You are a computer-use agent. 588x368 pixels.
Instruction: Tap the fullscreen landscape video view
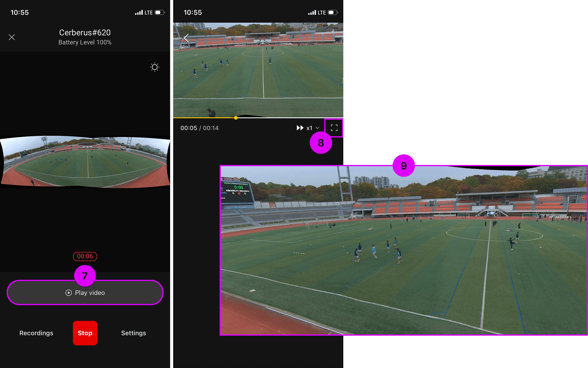click(x=403, y=251)
